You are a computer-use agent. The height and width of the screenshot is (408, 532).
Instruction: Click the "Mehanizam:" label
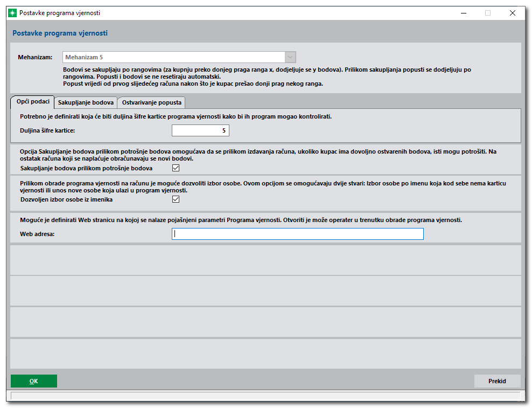pos(36,57)
